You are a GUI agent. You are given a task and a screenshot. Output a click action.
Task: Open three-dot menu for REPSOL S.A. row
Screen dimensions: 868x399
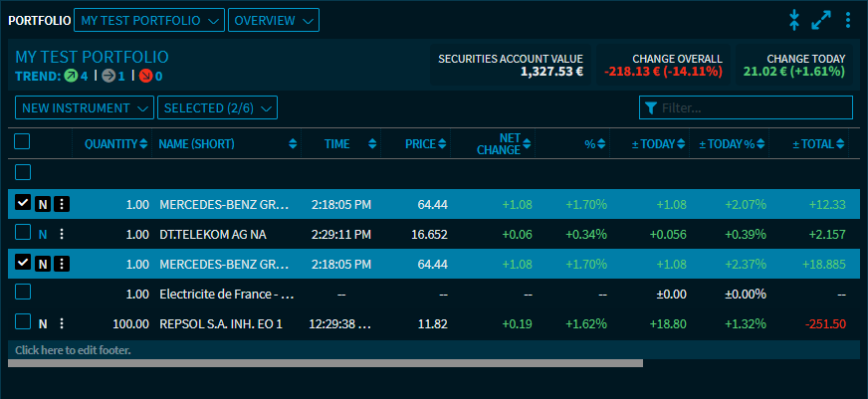click(x=62, y=323)
